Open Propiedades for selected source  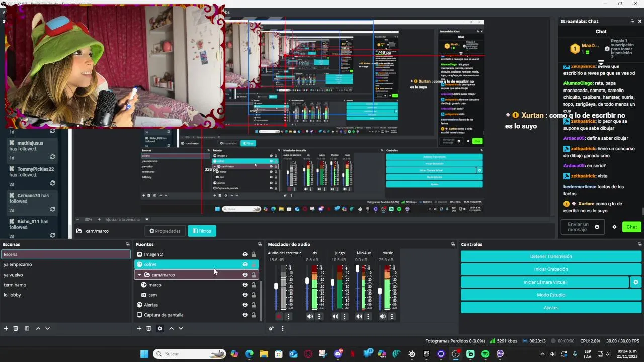pos(165,231)
